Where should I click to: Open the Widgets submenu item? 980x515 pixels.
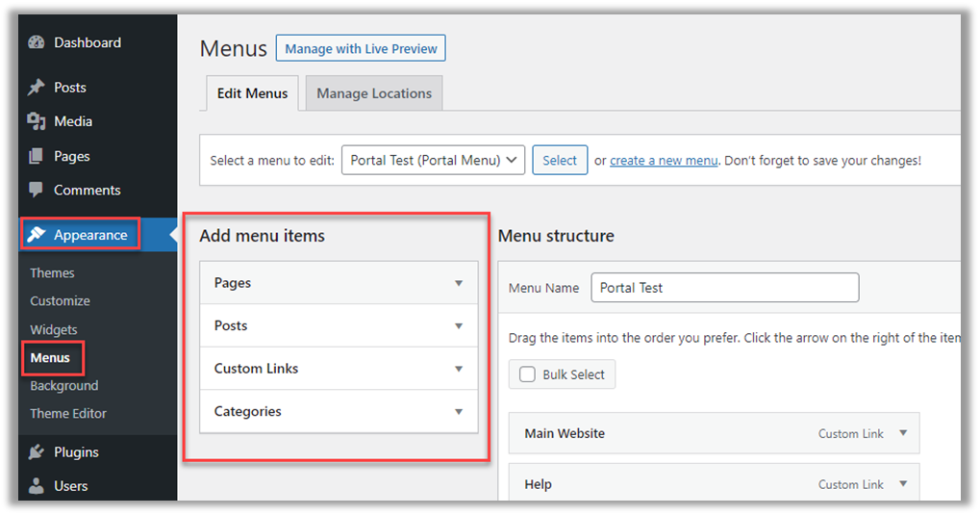click(x=54, y=329)
